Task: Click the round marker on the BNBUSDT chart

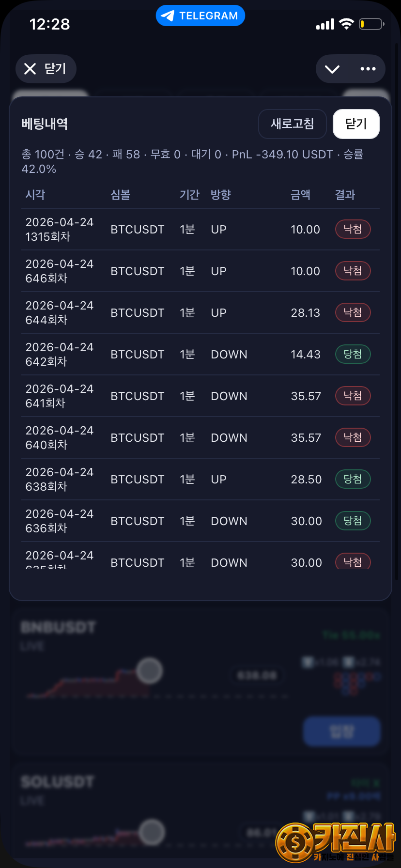Action: 149,671
